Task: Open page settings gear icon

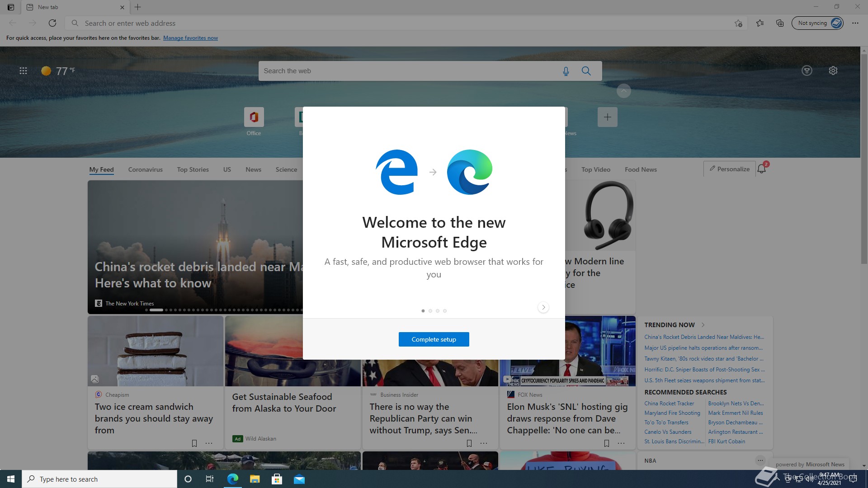Action: pyautogui.click(x=833, y=70)
